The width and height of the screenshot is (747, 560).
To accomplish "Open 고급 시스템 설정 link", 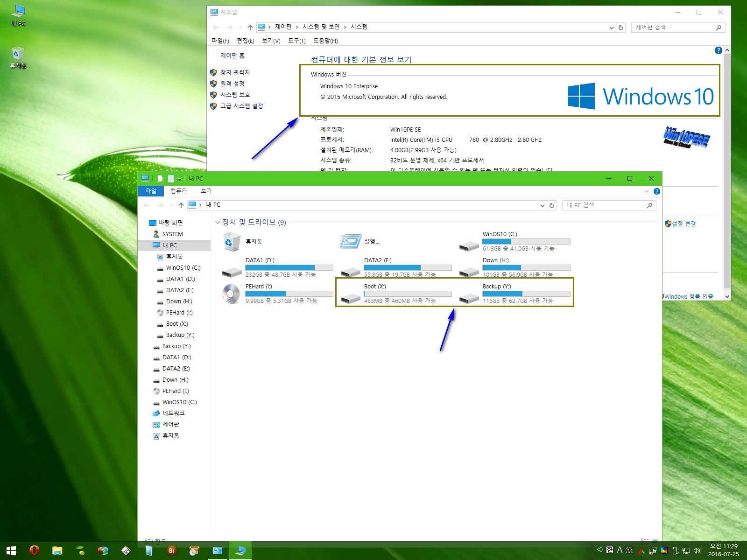I will 241,106.
